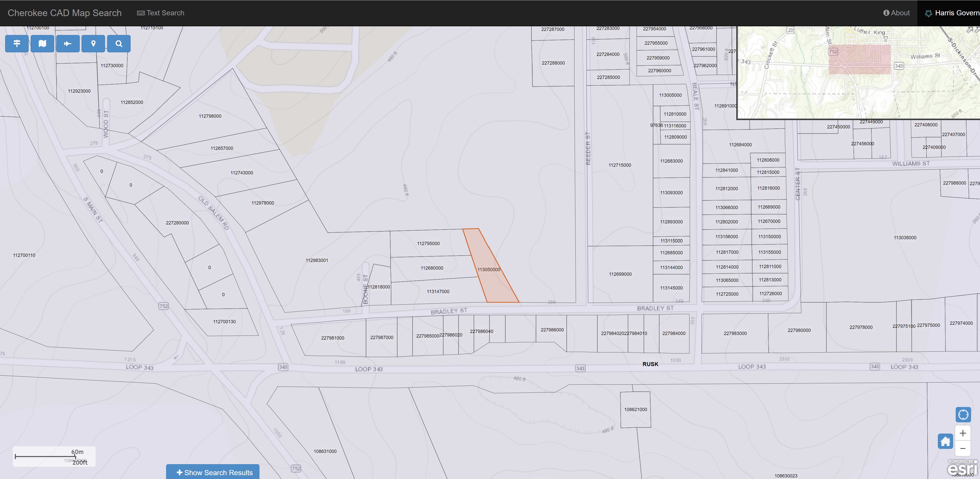Open the About menu item
This screenshot has width=980, height=479.
tap(896, 13)
